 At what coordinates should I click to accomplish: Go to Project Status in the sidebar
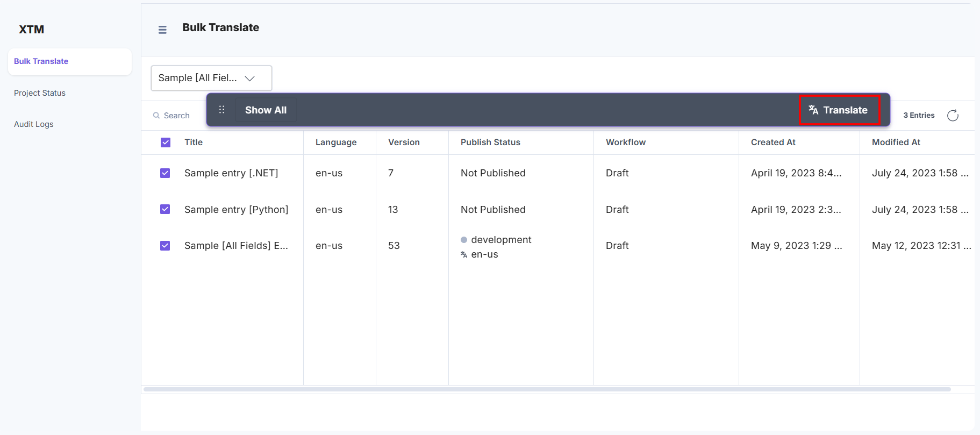pos(40,93)
